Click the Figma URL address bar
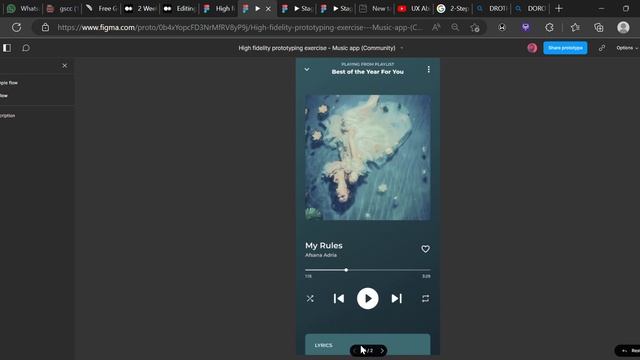640x360 pixels. (x=240, y=27)
